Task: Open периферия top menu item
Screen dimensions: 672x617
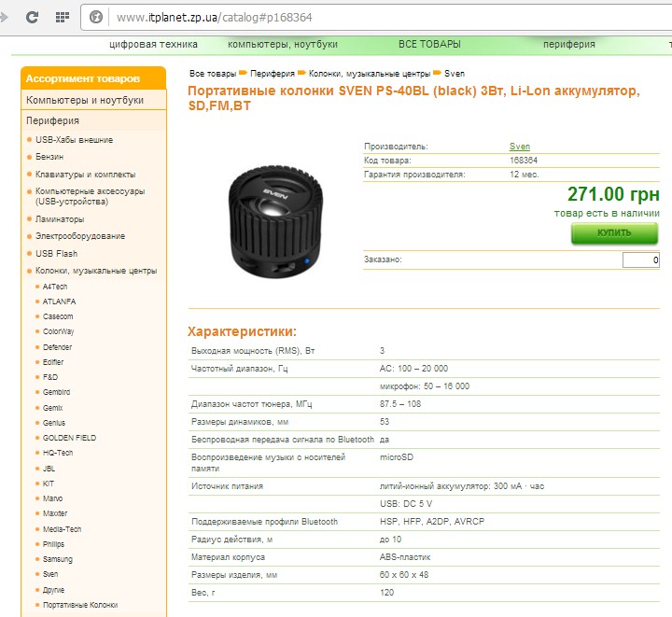Action: [x=568, y=44]
